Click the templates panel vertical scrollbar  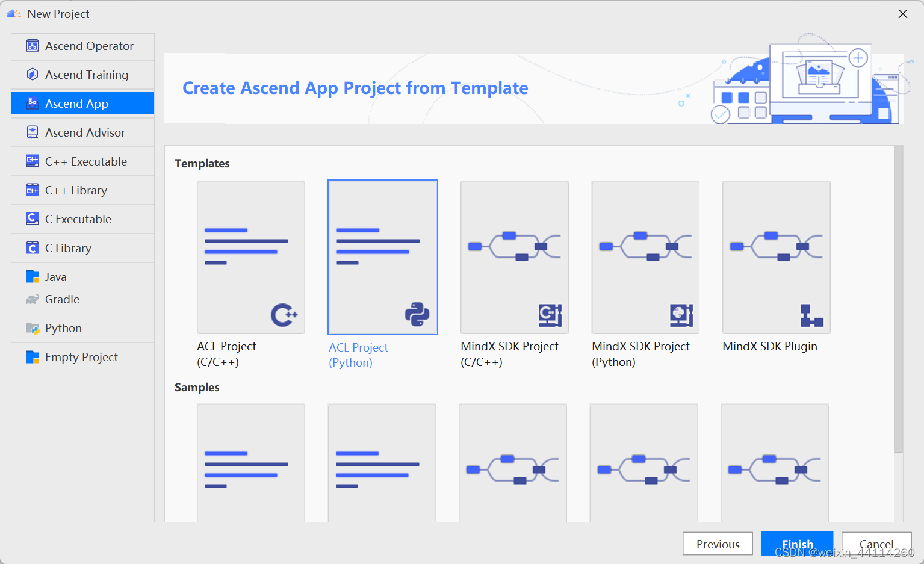[898, 299]
